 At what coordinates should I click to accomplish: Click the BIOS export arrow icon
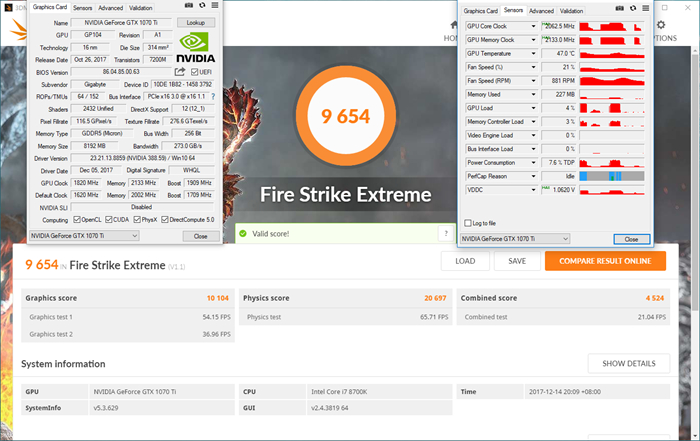pyautogui.click(x=180, y=72)
